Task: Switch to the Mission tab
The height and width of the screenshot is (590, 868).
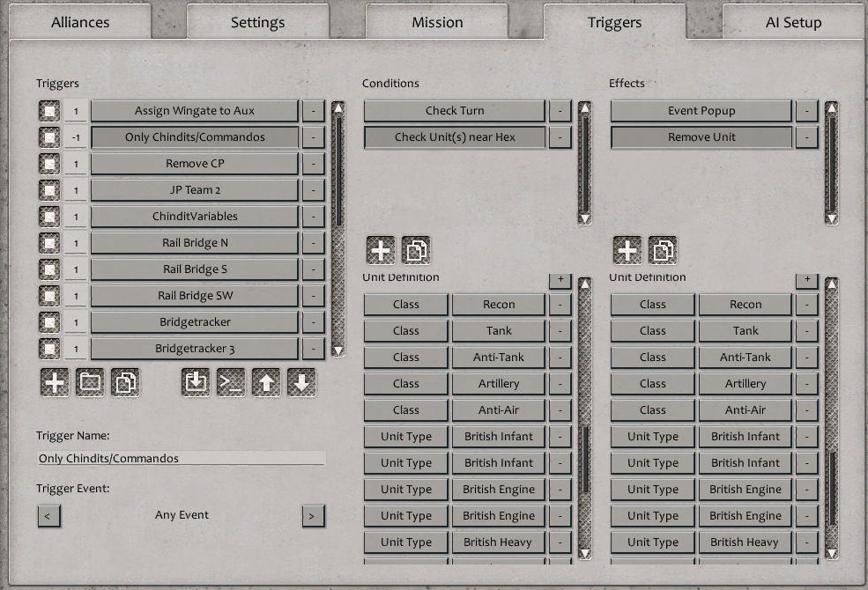Action: (x=436, y=21)
